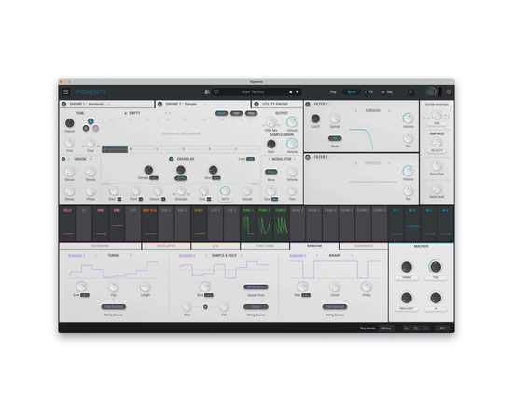This screenshot has width=513, height=420.
Task: Click the previous arrow beside BYPASSED filter
Action: [356, 163]
